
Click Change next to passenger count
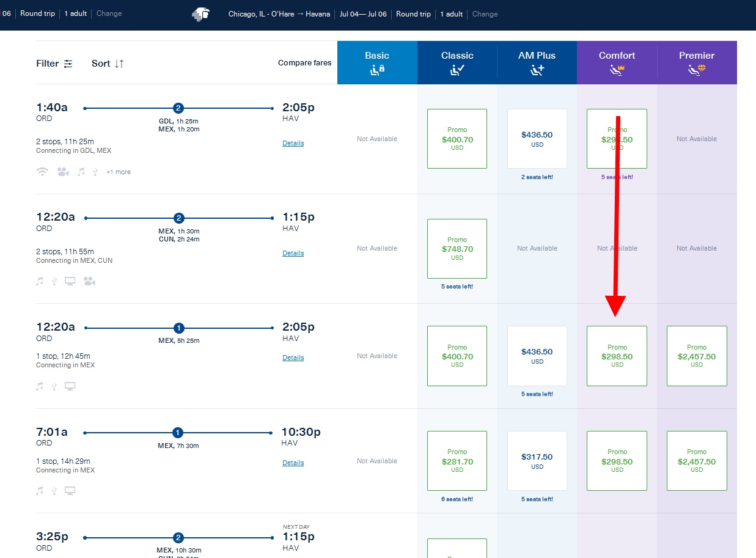[109, 13]
